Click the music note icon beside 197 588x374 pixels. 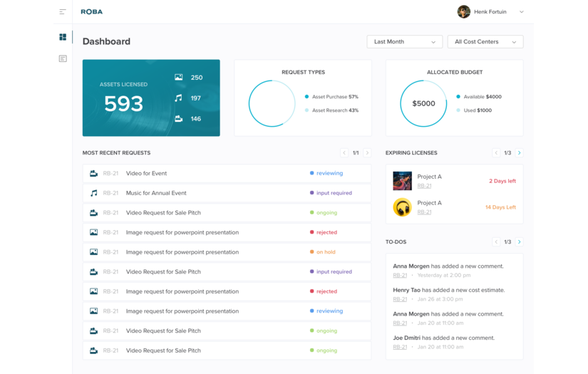[178, 98]
